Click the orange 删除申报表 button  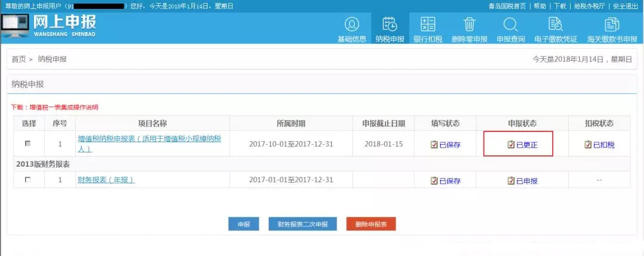click(x=371, y=224)
